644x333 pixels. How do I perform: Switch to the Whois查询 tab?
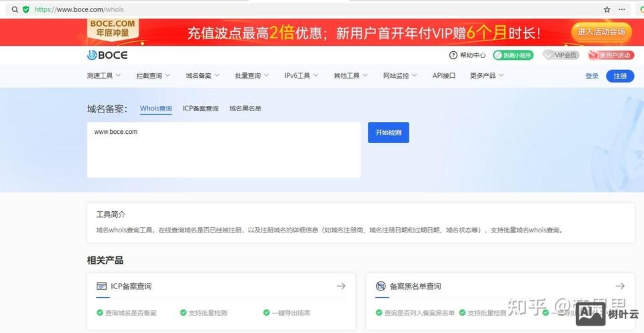click(155, 109)
